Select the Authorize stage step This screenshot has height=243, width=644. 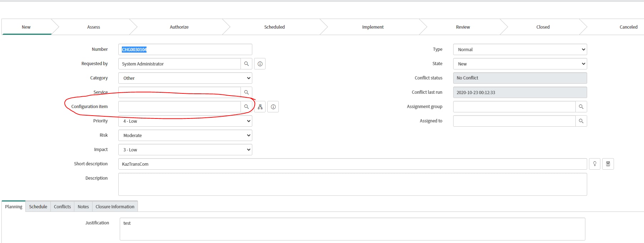click(x=179, y=27)
